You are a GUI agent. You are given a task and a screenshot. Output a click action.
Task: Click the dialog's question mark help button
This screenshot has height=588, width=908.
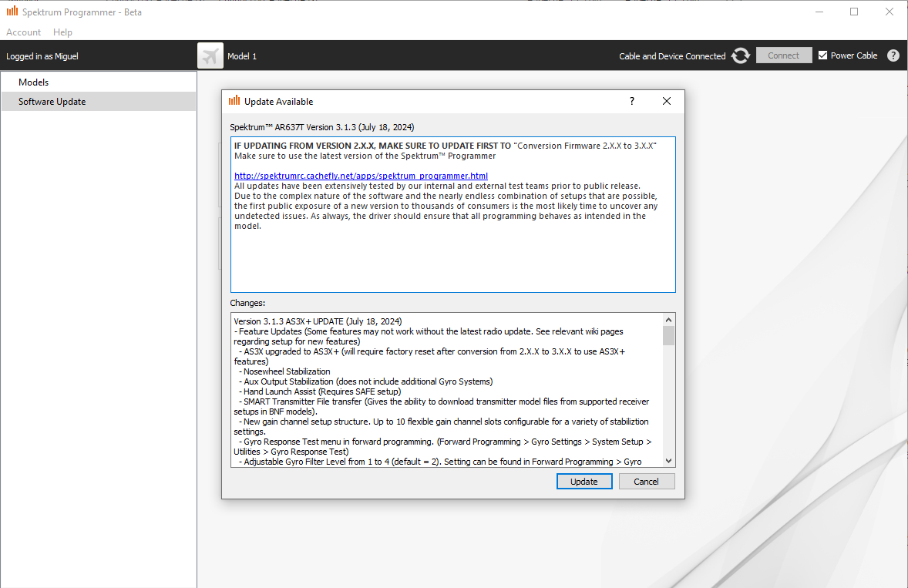632,101
